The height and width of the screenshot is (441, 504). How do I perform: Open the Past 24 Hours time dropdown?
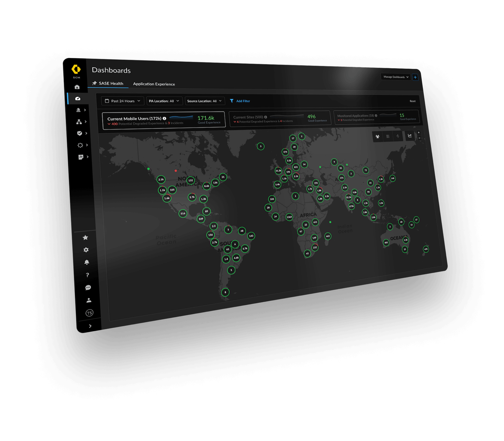coord(123,101)
